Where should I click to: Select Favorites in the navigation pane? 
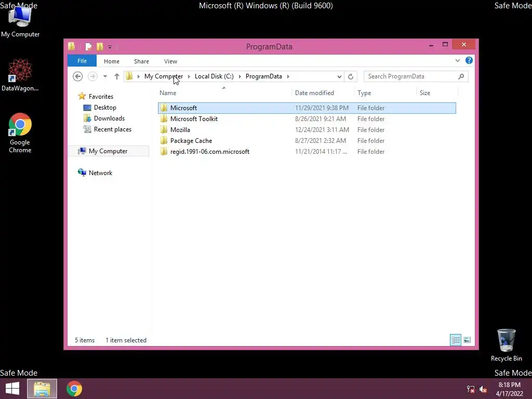(100, 96)
